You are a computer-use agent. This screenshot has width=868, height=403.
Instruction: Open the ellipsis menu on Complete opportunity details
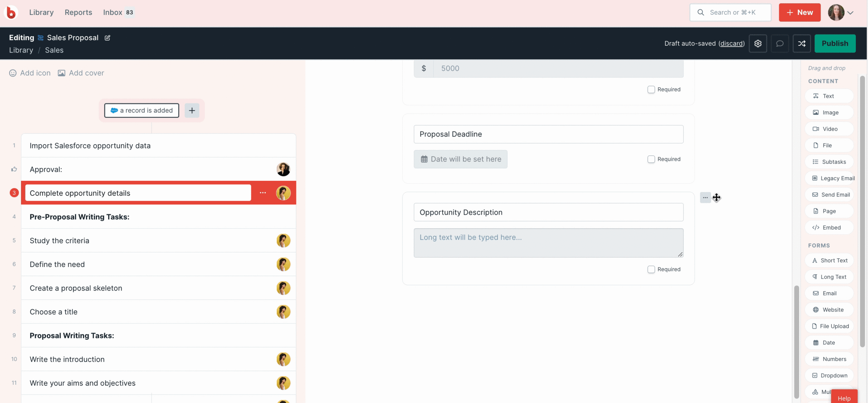tap(263, 193)
